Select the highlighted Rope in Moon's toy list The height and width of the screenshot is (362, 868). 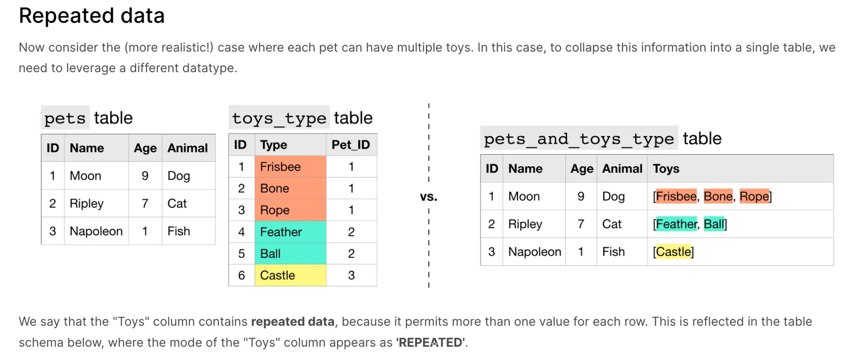tap(754, 196)
